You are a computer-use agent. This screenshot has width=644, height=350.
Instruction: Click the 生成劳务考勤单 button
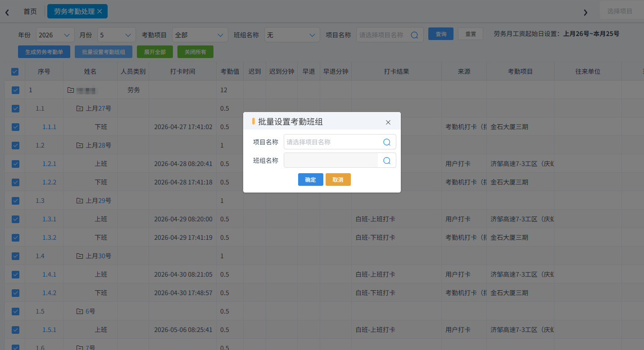click(x=44, y=52)
